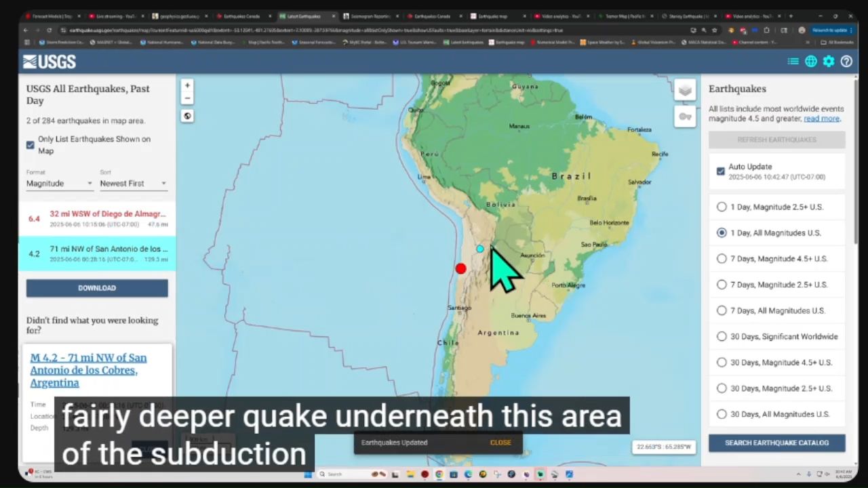Image resolution: width=868 pixels, height=488 pixels.
Task: Show the map legend key
Action: click(685, 117)
